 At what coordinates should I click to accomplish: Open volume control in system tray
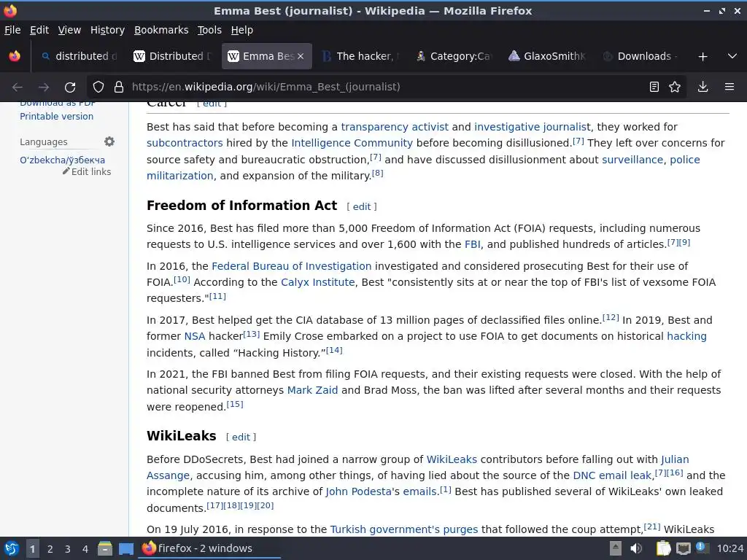636,548
